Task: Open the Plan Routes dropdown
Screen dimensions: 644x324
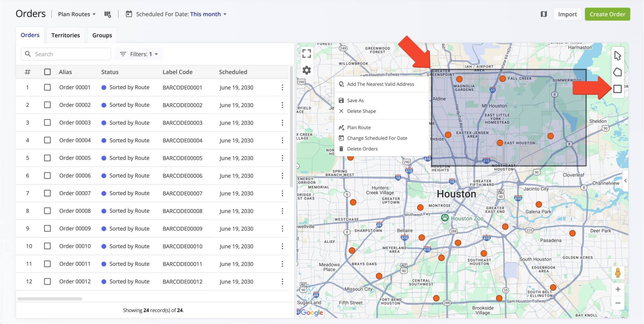Action: pos(77,14)
